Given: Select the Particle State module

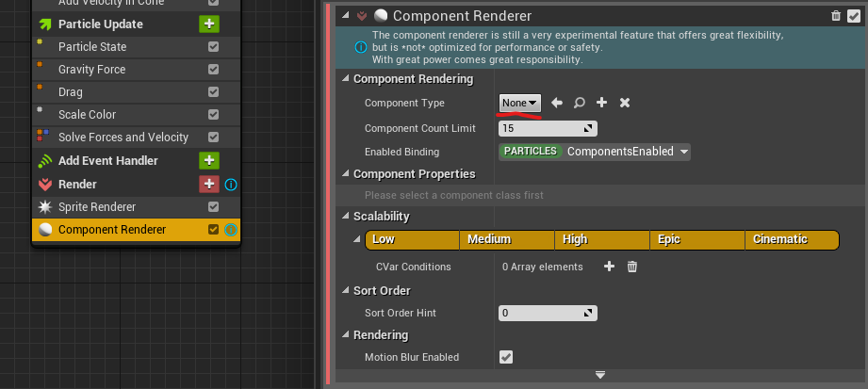Looking at the screenshot, I should [136, 47].
